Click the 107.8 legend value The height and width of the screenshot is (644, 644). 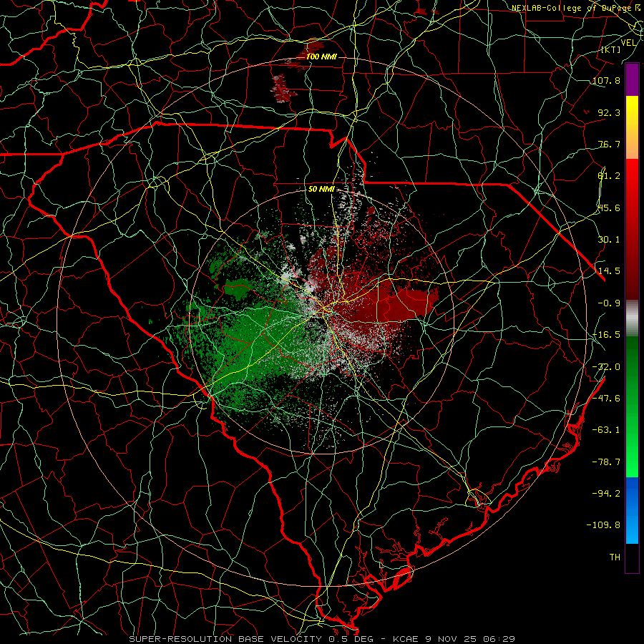coord(606,80)
